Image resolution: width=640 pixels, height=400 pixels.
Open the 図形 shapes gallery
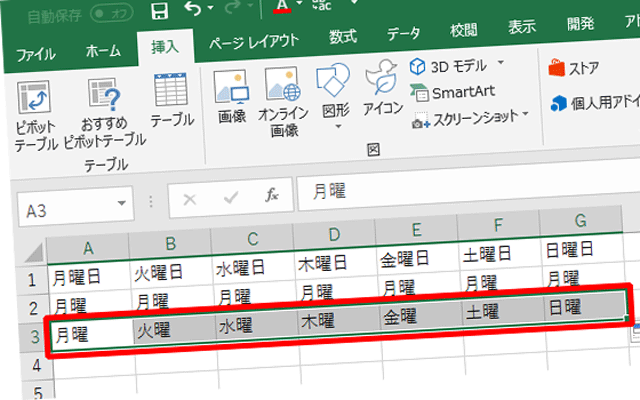click(x=335, y=97)
